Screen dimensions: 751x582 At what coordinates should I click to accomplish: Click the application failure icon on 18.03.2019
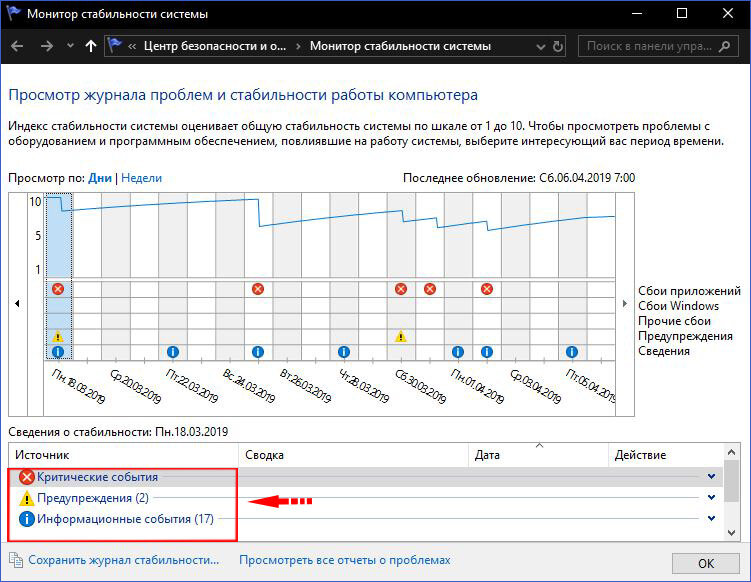[58, 289]
